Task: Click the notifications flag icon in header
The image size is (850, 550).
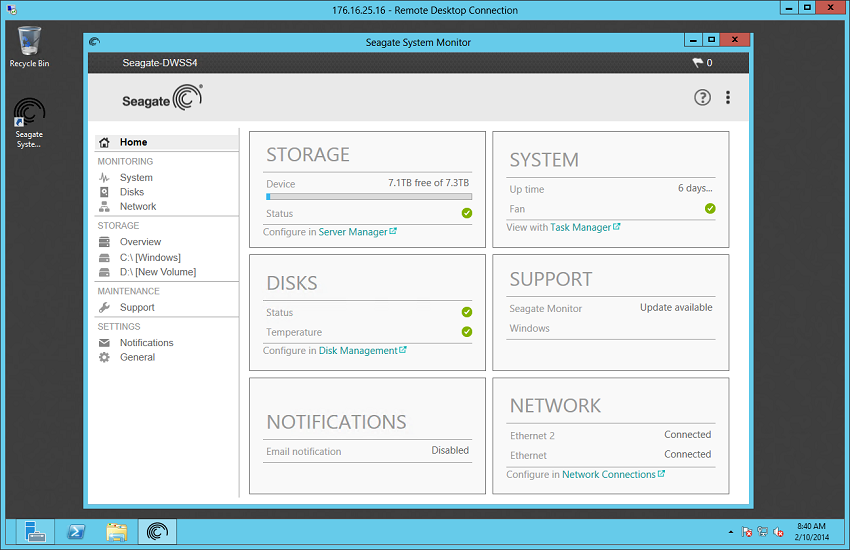Action: coord(697,63)
